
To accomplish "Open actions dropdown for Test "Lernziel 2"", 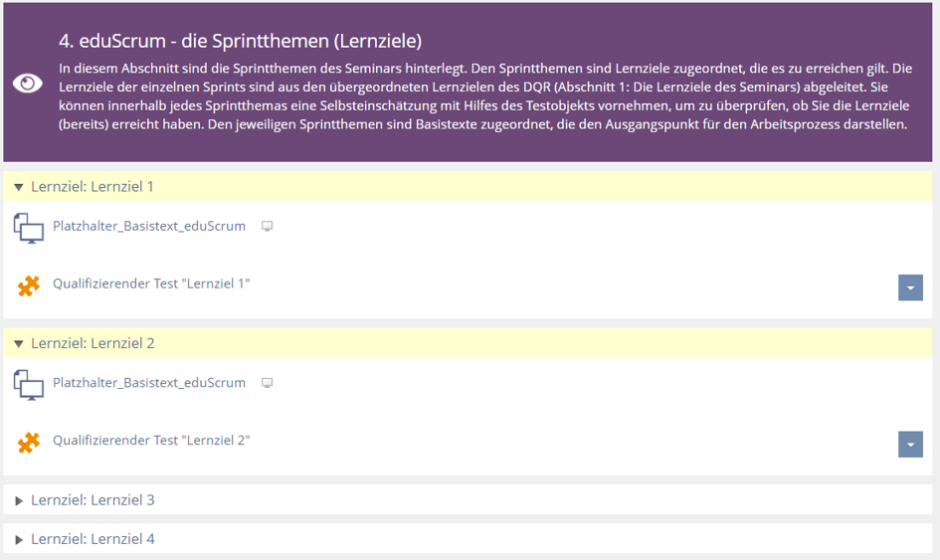I will (x=910, y=444).
